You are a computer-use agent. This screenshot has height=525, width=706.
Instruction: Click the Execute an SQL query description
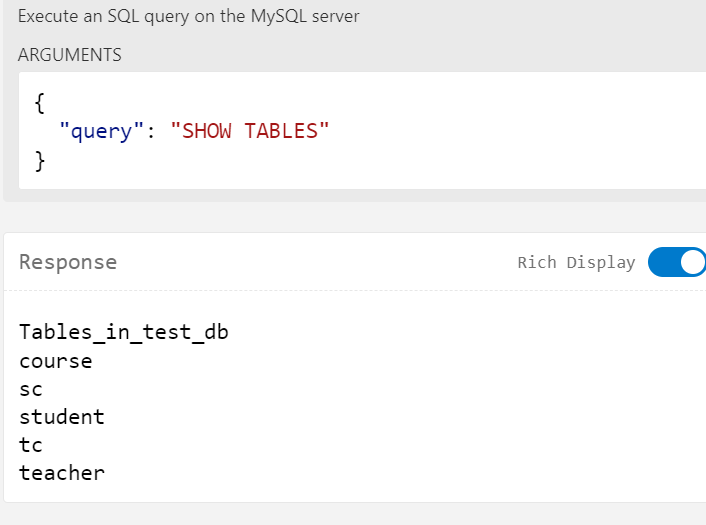189,17
